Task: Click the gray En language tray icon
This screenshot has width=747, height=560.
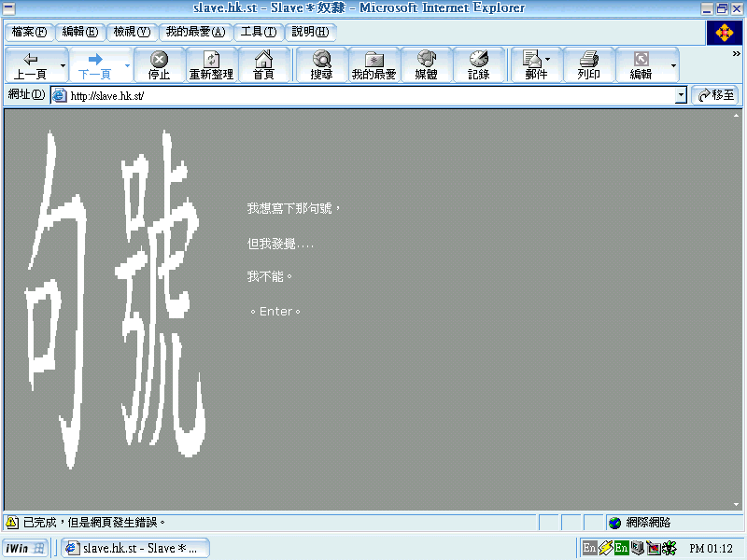Action: [589, 548]
